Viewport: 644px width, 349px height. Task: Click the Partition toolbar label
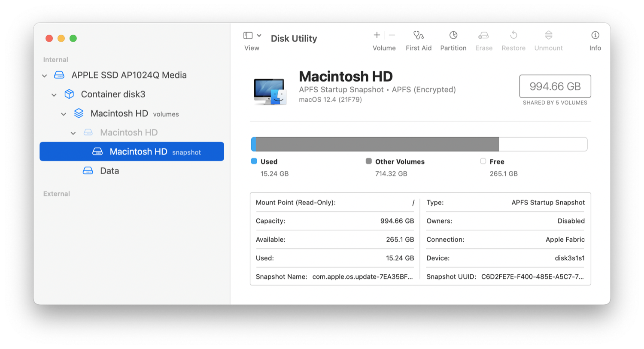click(453, 48)
